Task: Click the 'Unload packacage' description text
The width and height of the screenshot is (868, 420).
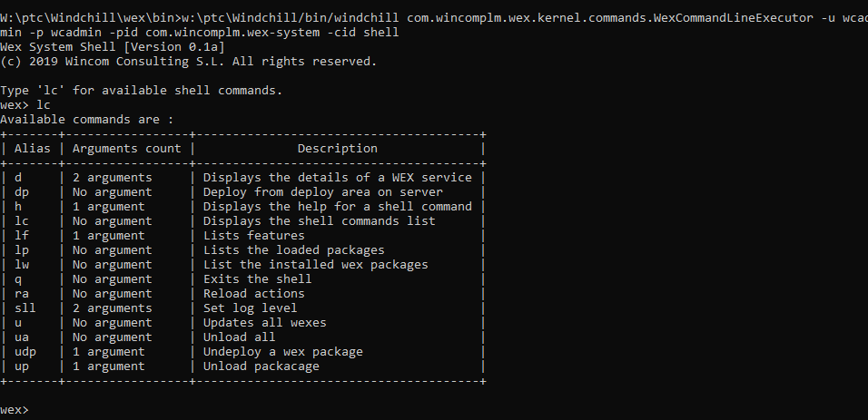Action: [261, 366]
